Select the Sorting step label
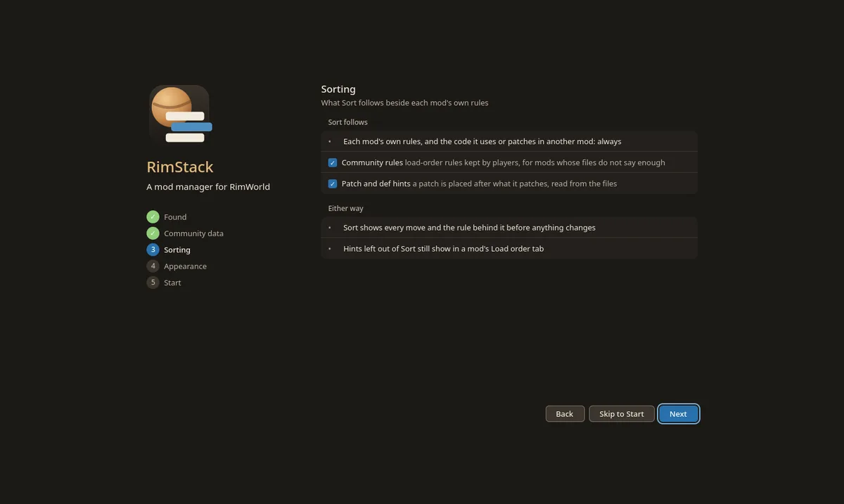 (x=177, y=250)
